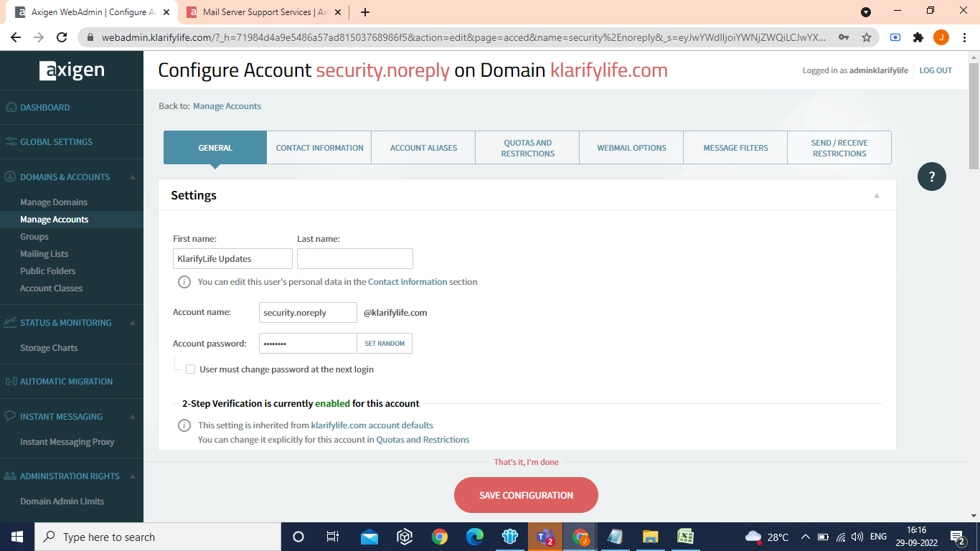Collapse Status & Monitoring sidebar group
The width and height of the screenshot is (980, 551).
(x=133, y=323)
